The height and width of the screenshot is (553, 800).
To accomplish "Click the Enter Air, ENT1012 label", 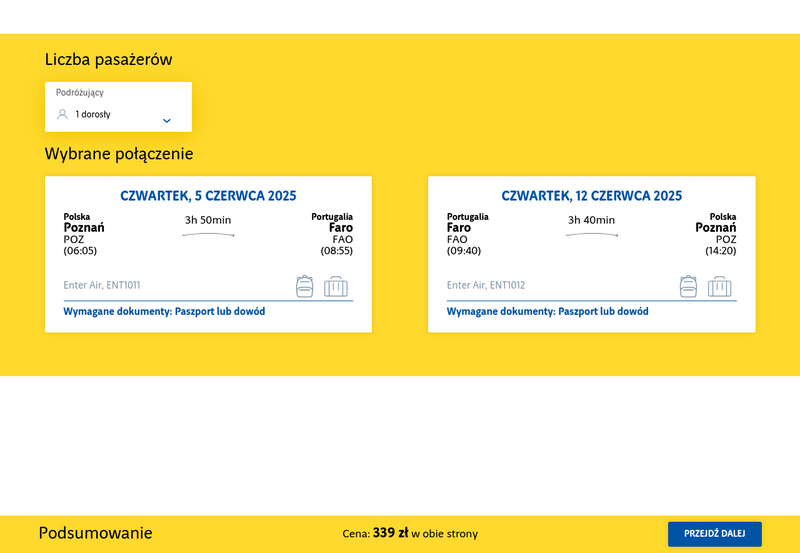I will pos(486,285).
